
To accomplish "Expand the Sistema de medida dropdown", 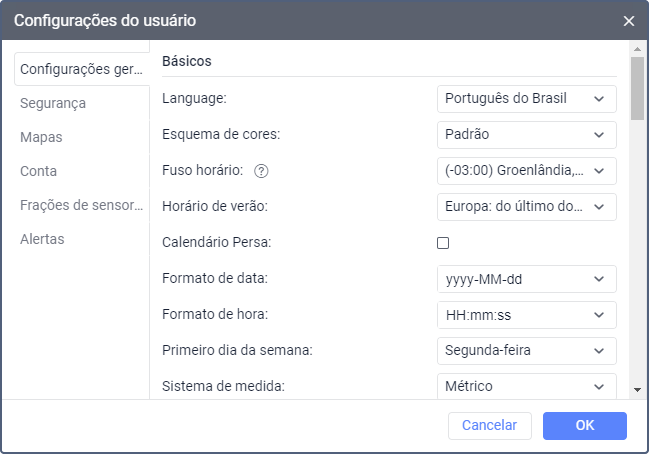I will [526, 385].
